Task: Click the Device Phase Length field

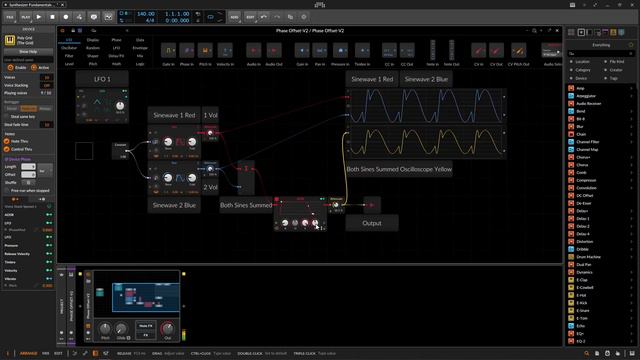Action: click(28, 167)
